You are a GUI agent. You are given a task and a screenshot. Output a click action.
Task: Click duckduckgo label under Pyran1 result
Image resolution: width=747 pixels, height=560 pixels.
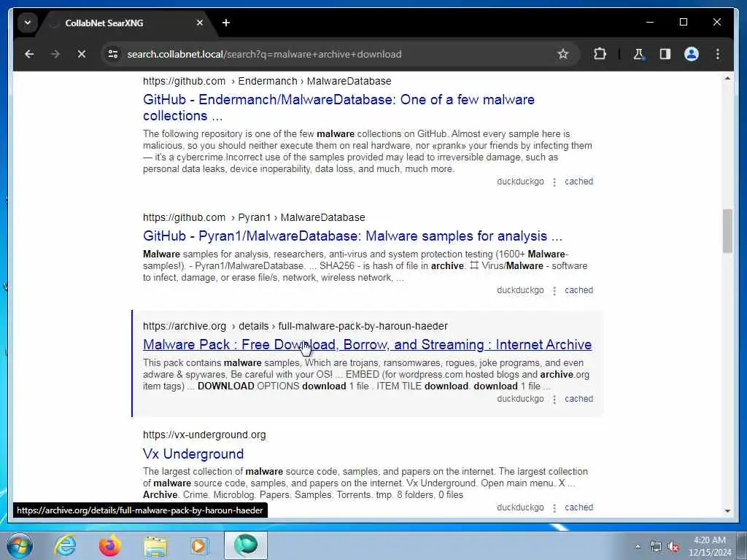(520, 290)
